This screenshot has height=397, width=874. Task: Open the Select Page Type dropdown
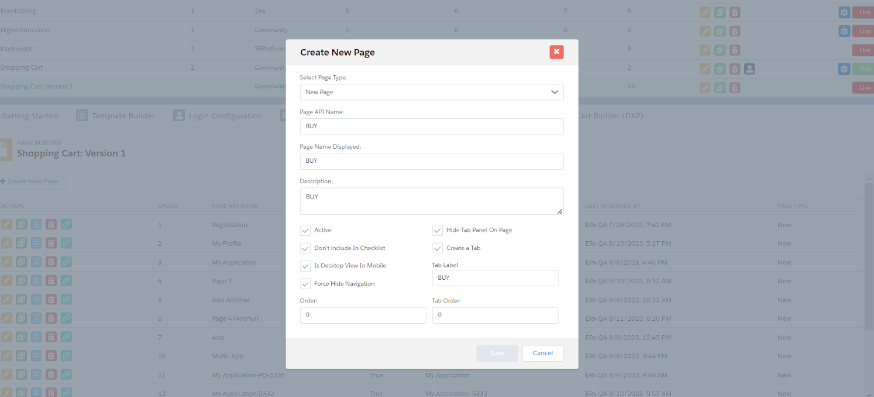[x=431, y=92]
